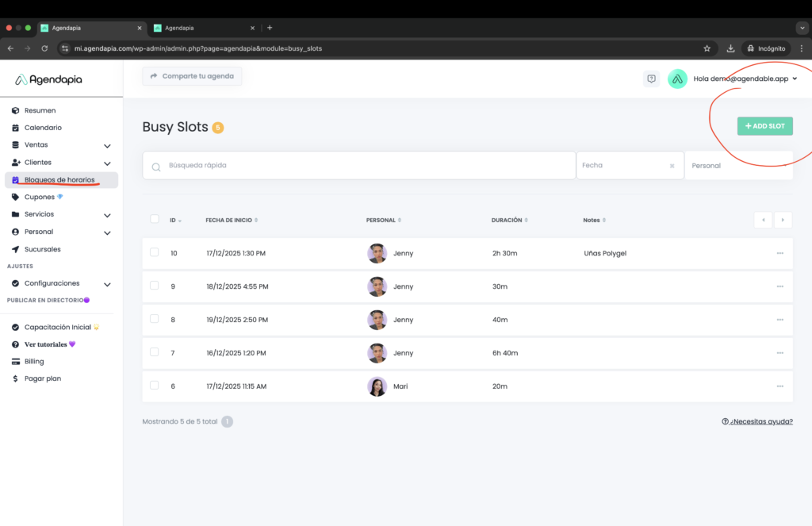Click the Sucursales location arrow icon
This screenshot has width=812, height=526.
pos(16,249)
